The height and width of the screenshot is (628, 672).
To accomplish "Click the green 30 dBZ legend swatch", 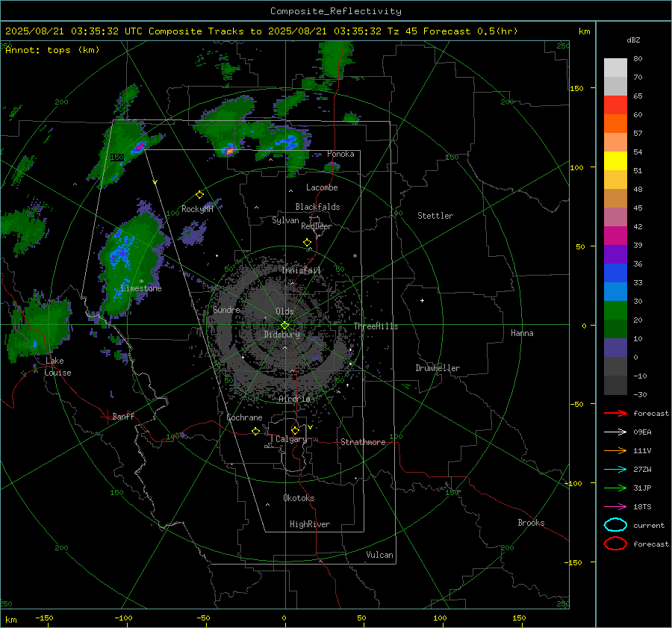I will point(615,310).
